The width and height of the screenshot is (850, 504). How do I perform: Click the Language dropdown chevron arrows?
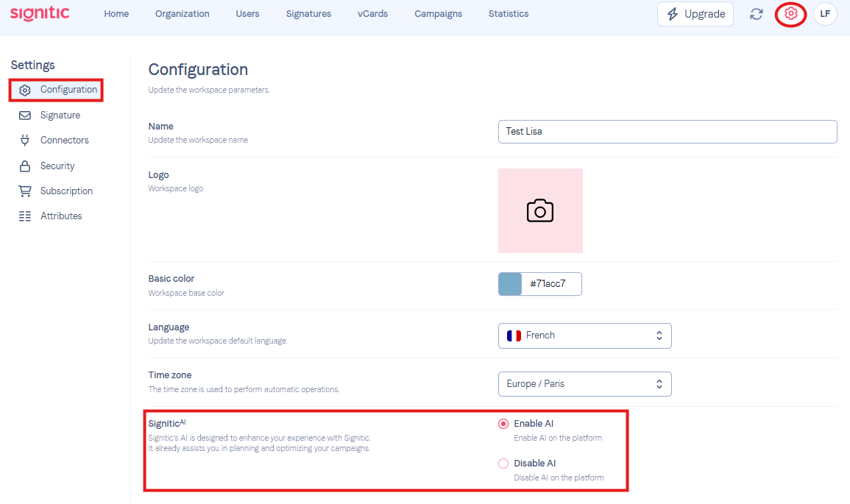point(659,336)
